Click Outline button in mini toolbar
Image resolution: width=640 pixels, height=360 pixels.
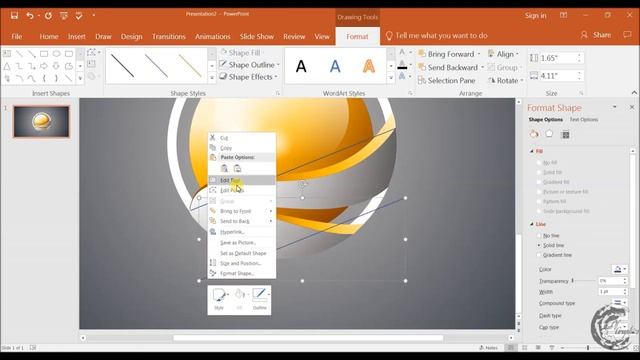coord(260,299)
